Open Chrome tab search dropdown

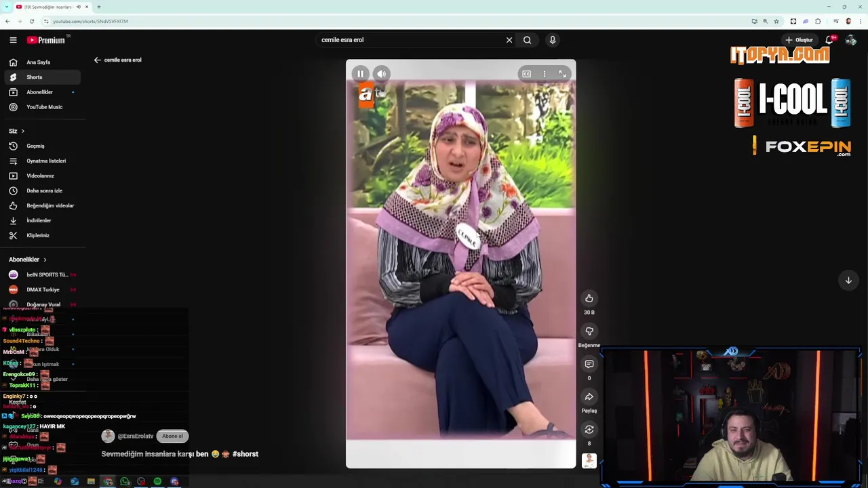pos(7,7)
